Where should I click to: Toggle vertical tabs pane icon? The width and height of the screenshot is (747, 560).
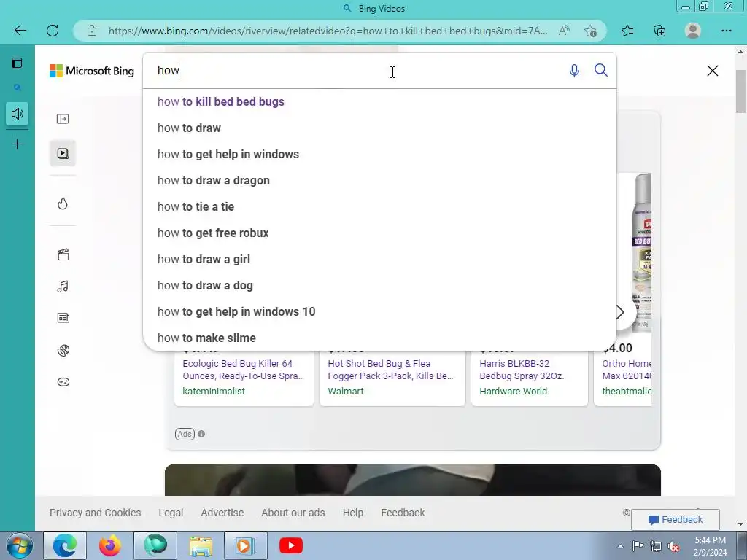pyautogui.click(x=18, y=63)
